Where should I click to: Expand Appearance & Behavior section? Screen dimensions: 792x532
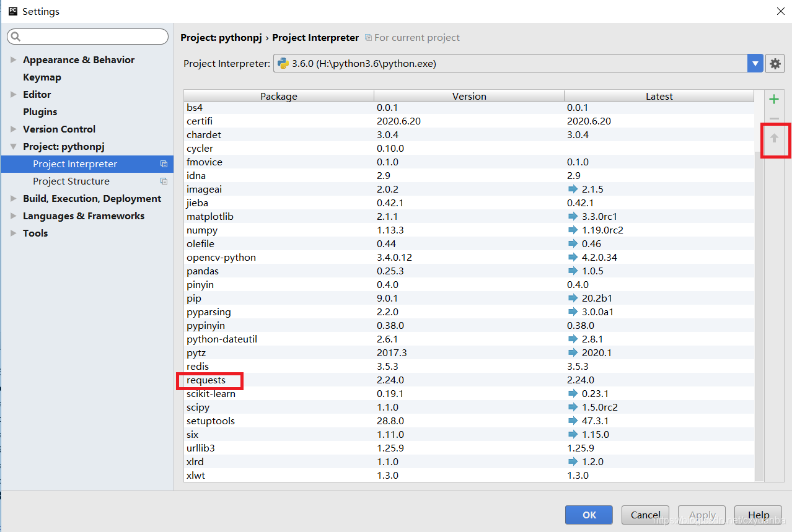click(x=14, y=60)
